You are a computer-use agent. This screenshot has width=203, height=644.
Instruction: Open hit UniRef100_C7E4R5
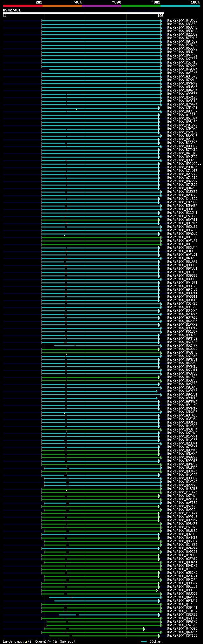click(x=182, y=492)
